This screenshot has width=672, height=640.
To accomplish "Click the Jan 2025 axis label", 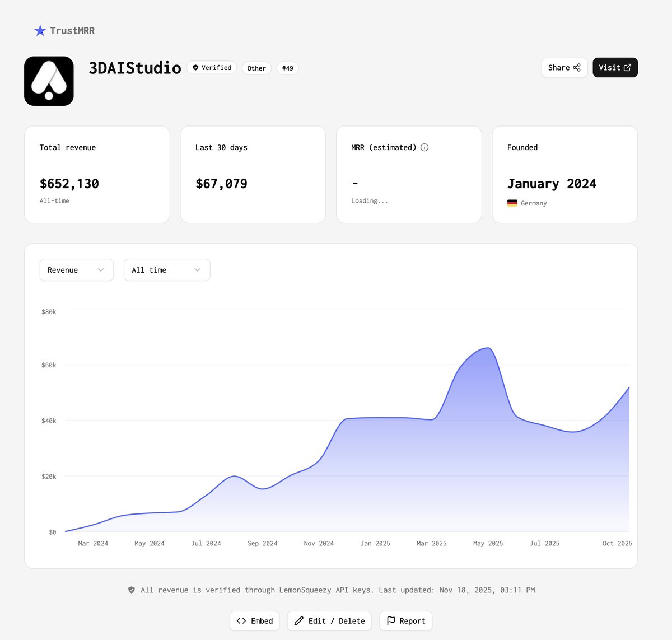I will coord(375,544).
